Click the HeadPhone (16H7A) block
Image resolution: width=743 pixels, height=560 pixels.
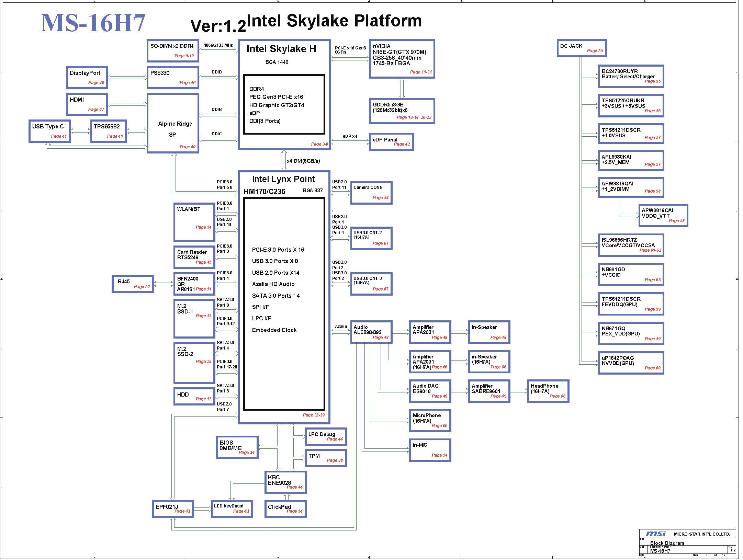[x=548, y=391]
